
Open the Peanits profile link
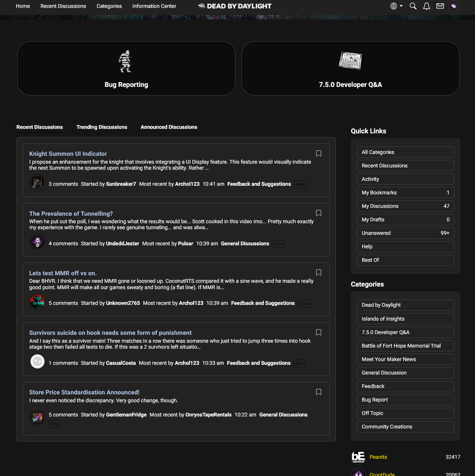point(378,457)
